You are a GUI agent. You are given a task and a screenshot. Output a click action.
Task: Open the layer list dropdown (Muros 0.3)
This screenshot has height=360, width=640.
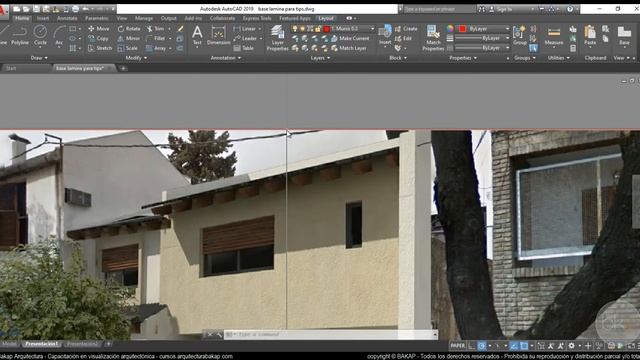pos(372,29)
